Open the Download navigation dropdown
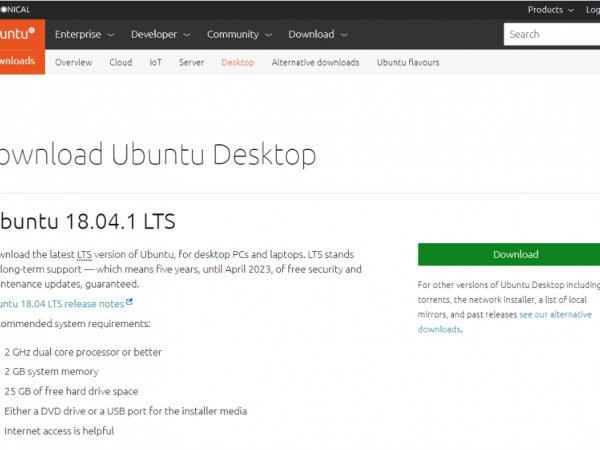 [x=317, y=34]
